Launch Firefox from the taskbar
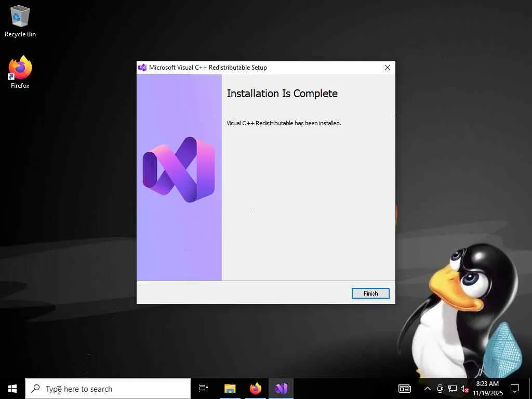 [256, 389]
